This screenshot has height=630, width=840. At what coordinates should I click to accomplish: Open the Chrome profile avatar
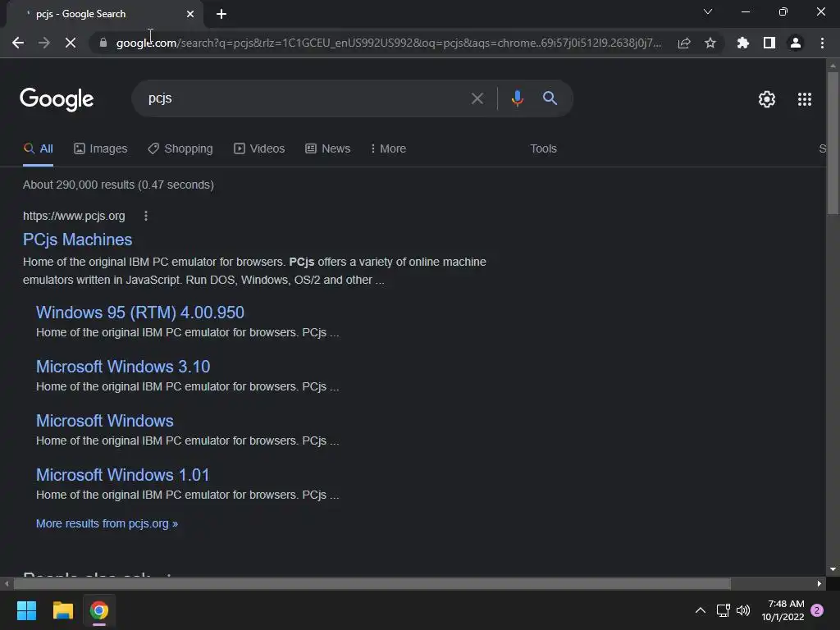(796, 43)
